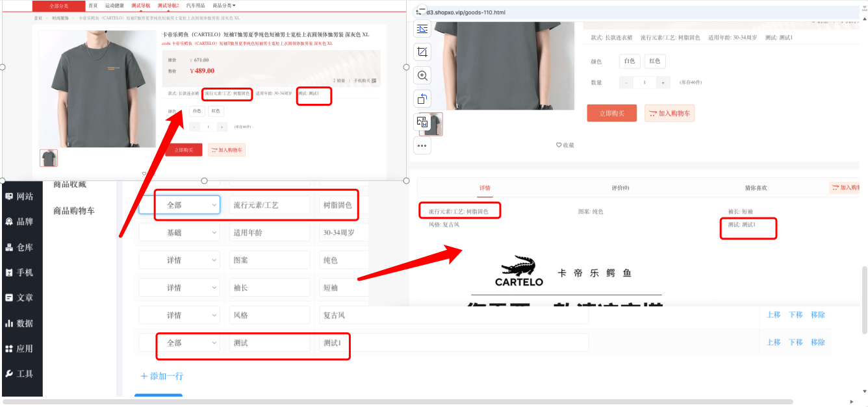Click the 手机购买 QR code icon
Viewport: 868px width, 407px height.
click(374, 81)
